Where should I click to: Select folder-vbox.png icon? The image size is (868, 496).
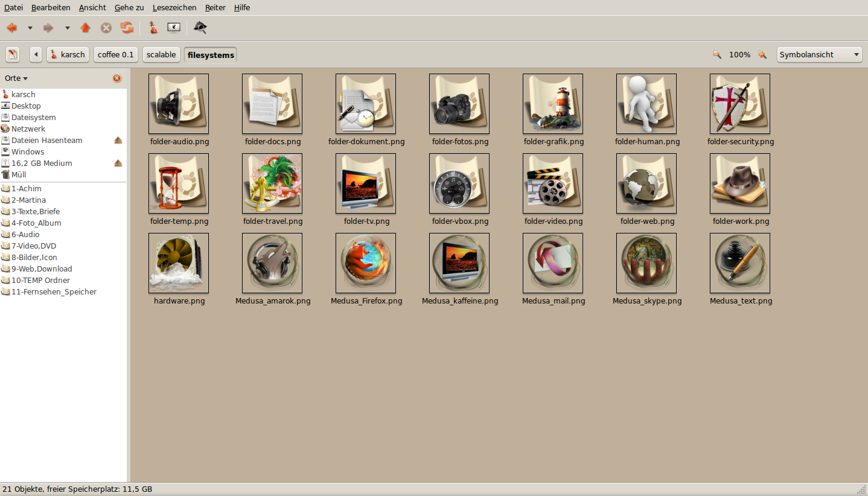pyautogui.click(x=459, y=183)
